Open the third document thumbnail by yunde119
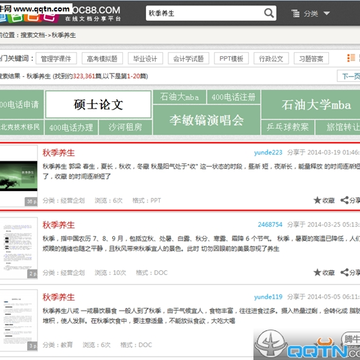The width and height of the screenshot is (360, 360). [x=19, y=320]
